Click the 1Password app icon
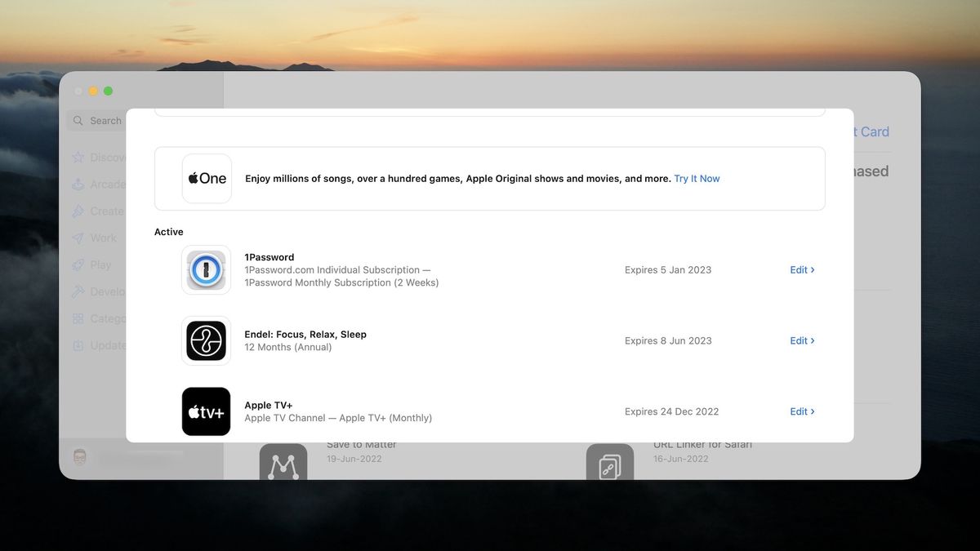Image resolution: width=980 pixels, height=551 pixels. point(206,269)
